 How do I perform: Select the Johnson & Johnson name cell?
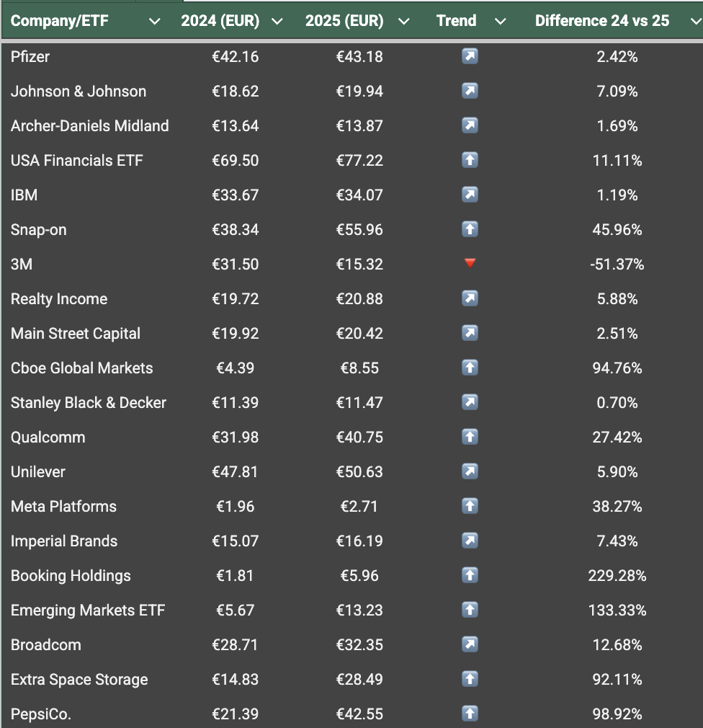click(x=79, y=92)
